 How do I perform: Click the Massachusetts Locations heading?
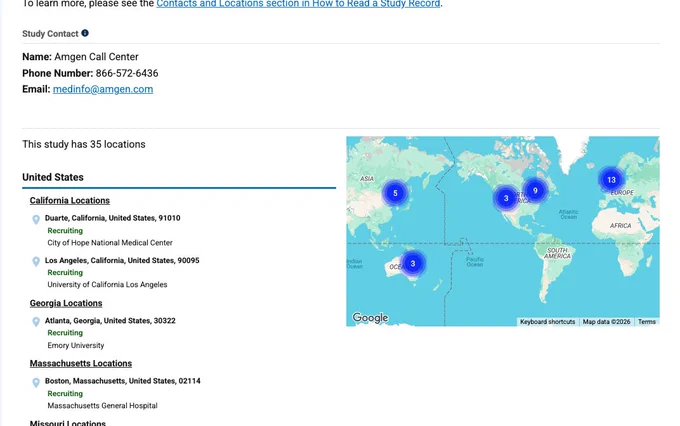[81, 364]
